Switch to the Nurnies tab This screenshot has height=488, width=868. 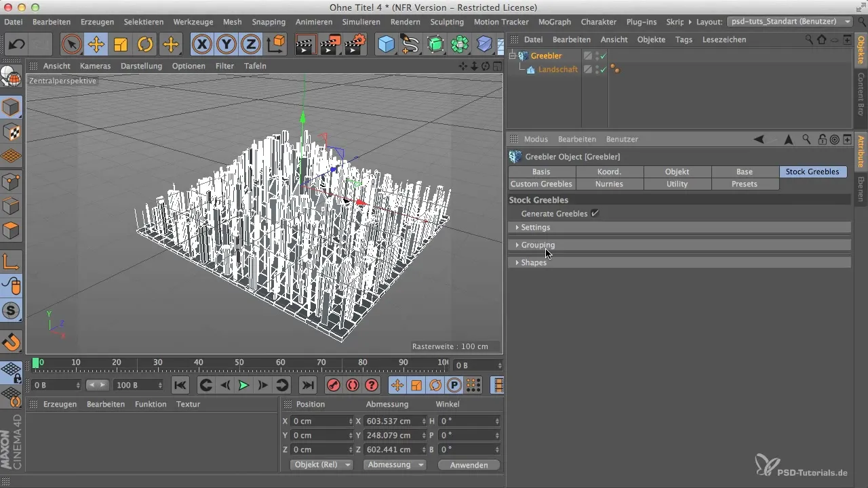[x=610, y=184]
